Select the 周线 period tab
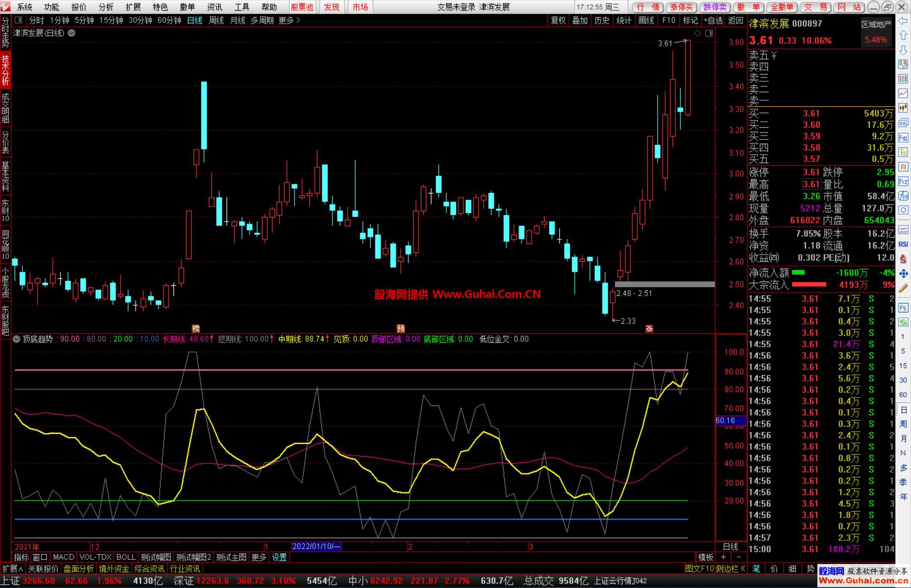The height and width of the screenshot is (588, 911). 216,20
